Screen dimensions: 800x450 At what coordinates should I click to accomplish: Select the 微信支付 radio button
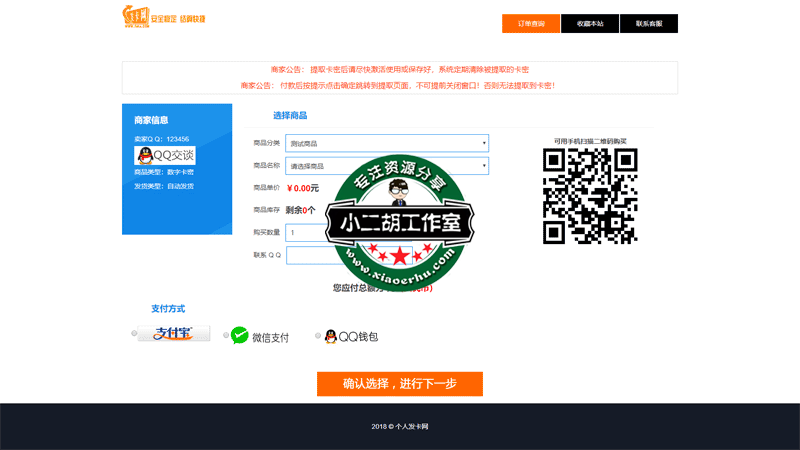(x=226, y=336)
